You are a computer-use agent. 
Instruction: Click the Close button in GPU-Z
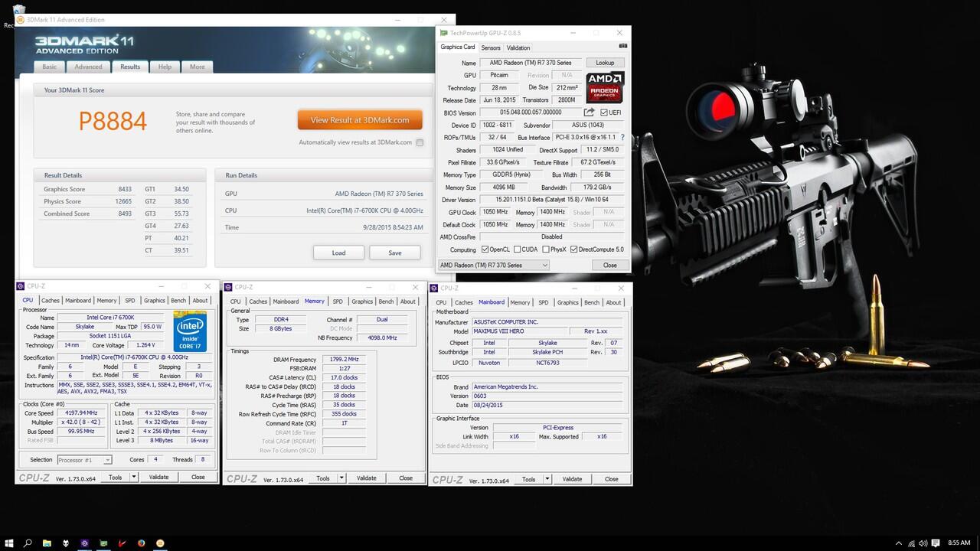tap(609, 265)
